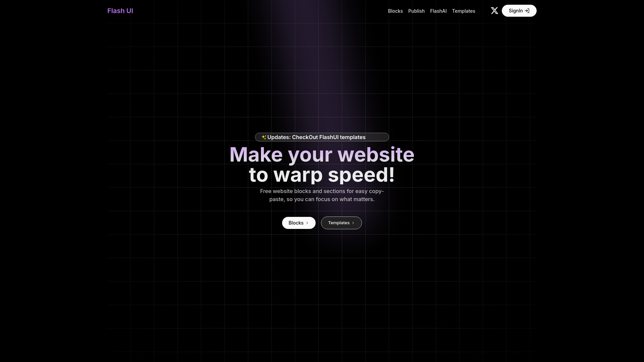
Task: Click the Publish navigation icon/link
Action: pos(416,11)
